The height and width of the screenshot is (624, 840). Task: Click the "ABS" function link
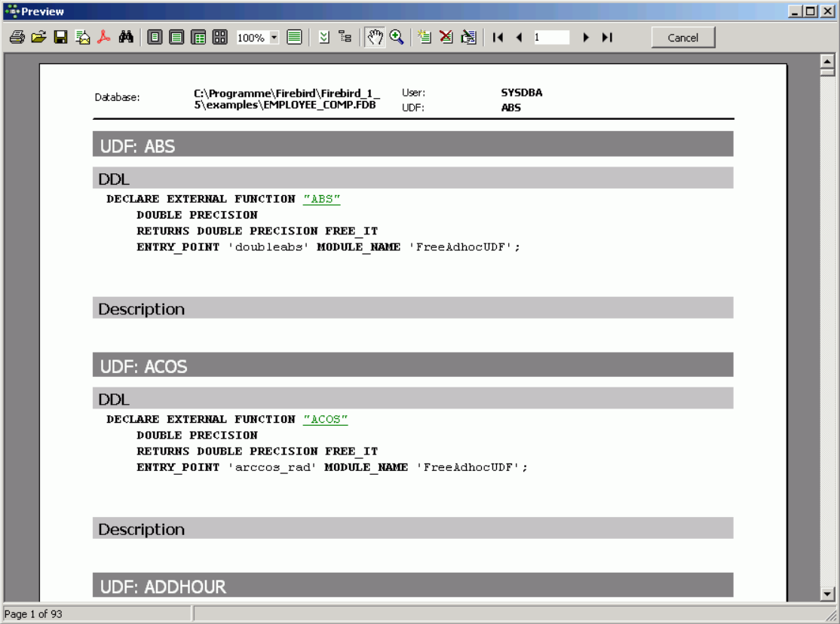coord(322,200)
